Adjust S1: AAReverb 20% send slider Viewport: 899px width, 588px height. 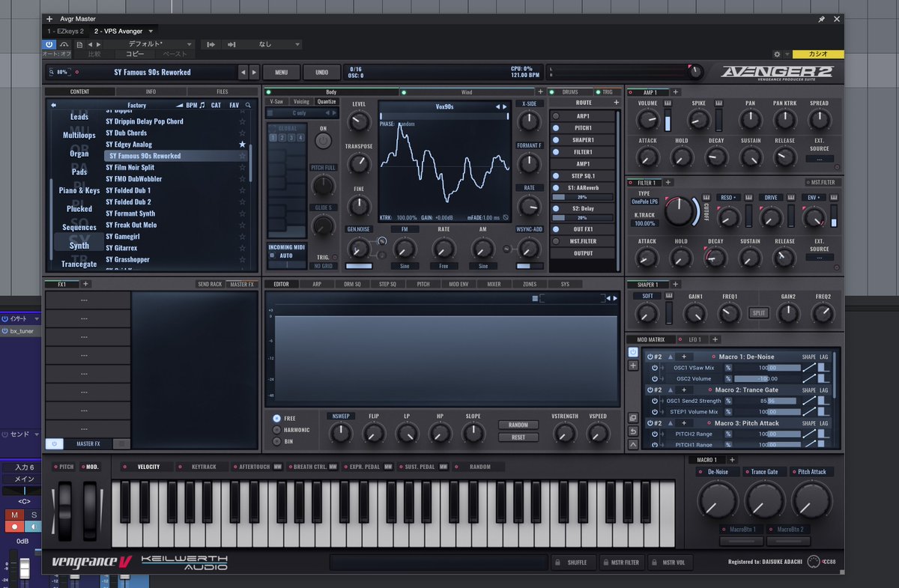[582, 197]
